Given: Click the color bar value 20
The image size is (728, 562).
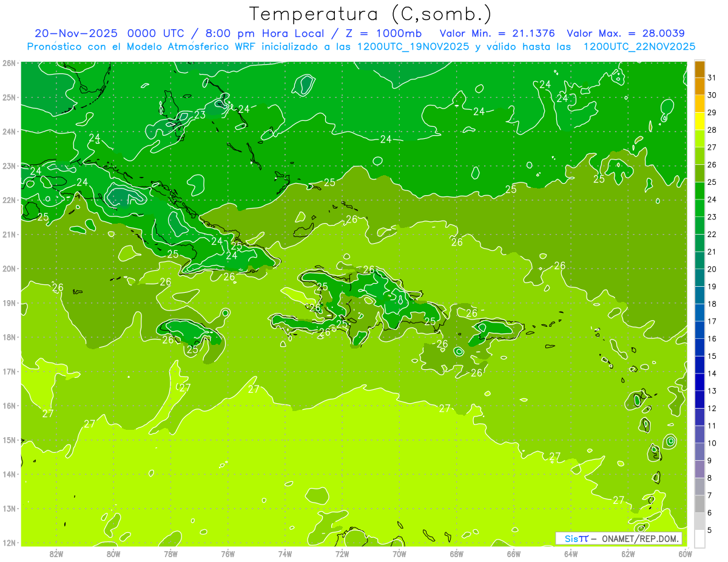Looking at the screenshot, I should click(712, 269).
